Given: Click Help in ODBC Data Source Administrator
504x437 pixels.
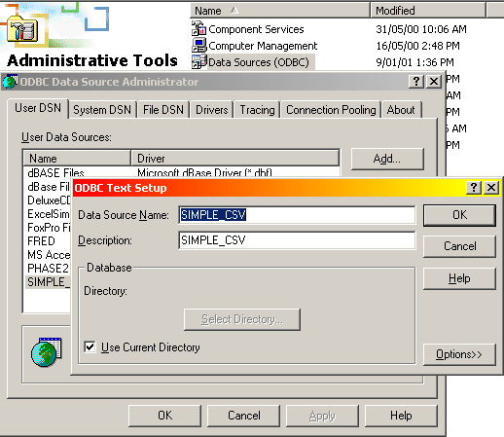Looking at the screenshot, I should coord(401,416).
